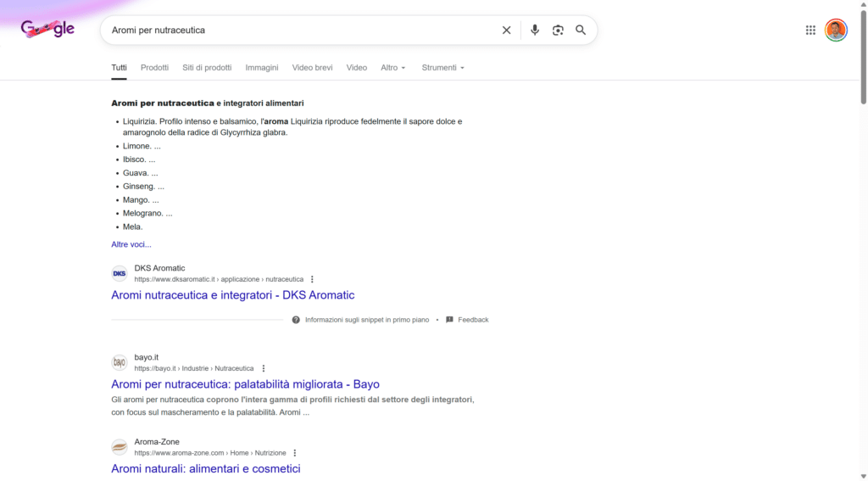Click the magnifying glass search button
868x481 pixels.
581,30
